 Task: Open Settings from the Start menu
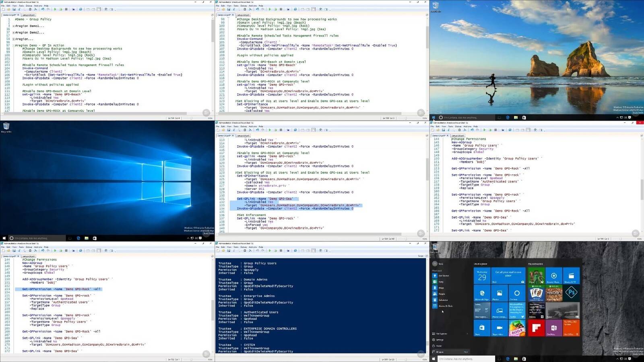(x=440, y=340)
